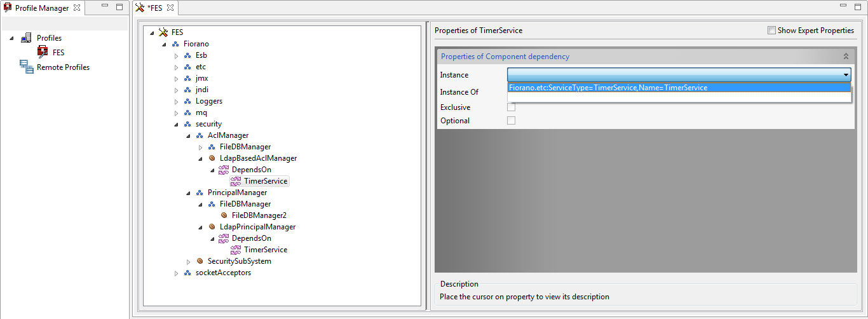This screenshot has width=868, height=319.
Task: Click the Esb node icon
Action: pyautogui.click(x=187, y=55)
